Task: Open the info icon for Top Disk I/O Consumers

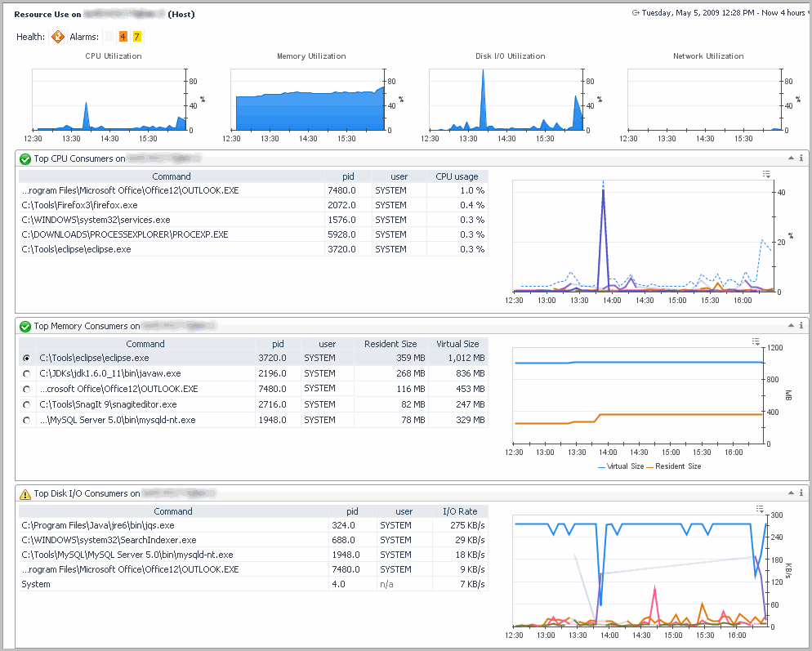Action: (x=801, y=493)
